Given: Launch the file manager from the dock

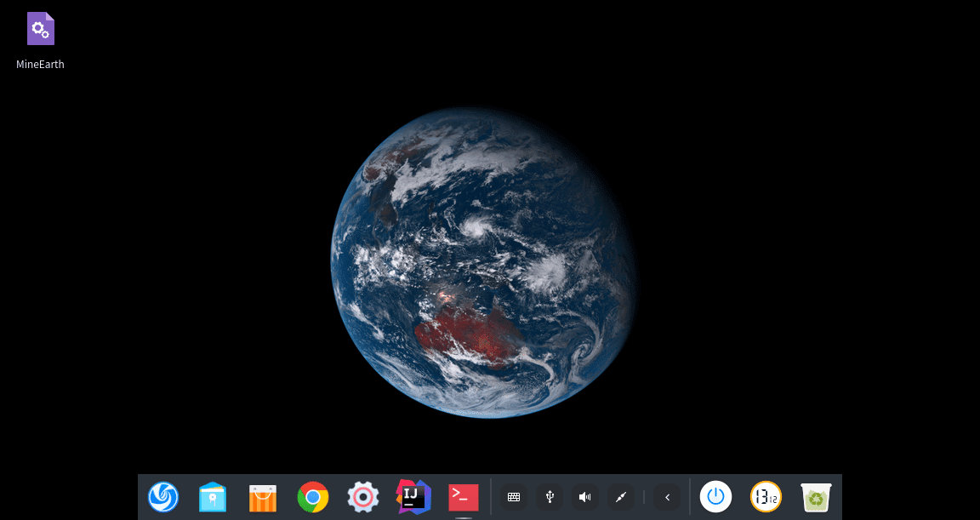Looking at the screenshot, I should click(213, 497).
